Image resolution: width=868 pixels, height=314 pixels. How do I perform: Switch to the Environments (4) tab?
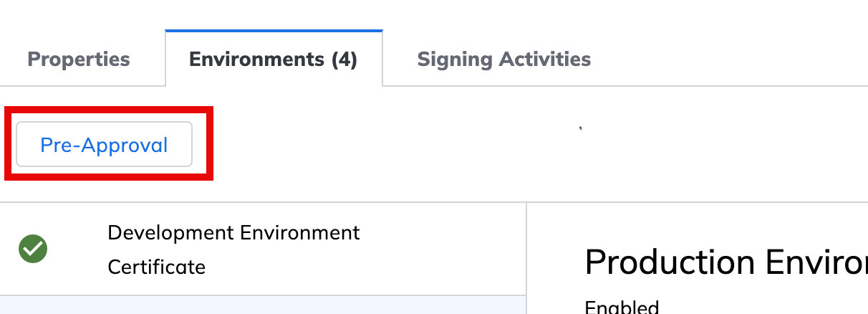pos(273,59)
